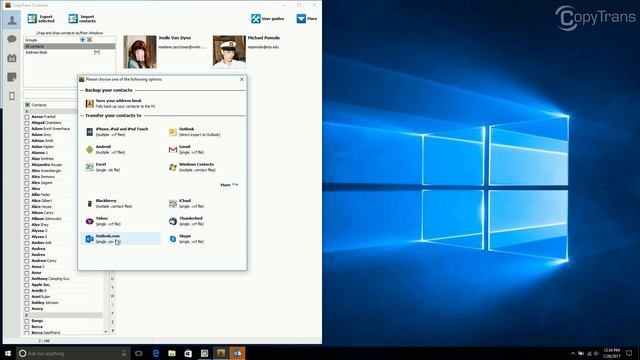Open Outlook from the taskbar
The image size is (640, 360).
[237, 353]
